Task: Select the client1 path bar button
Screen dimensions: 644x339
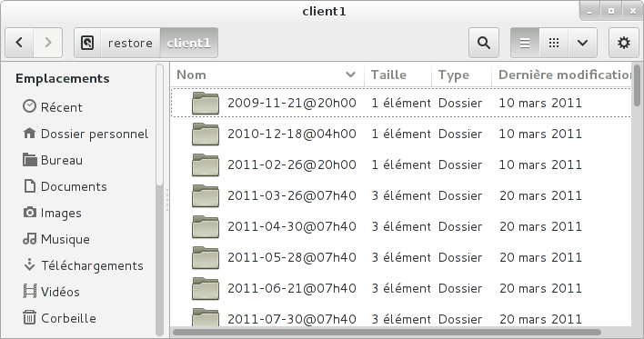Action: tap(189, 43)
